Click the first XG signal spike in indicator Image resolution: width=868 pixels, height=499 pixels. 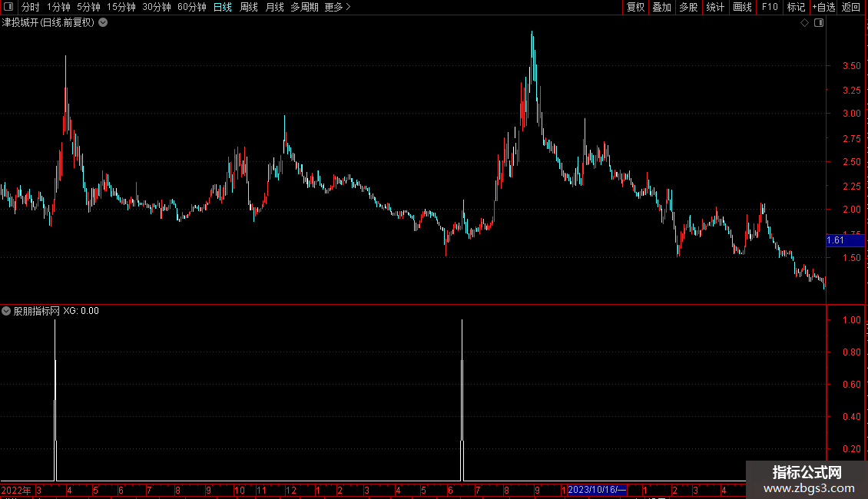coord(55,400)
